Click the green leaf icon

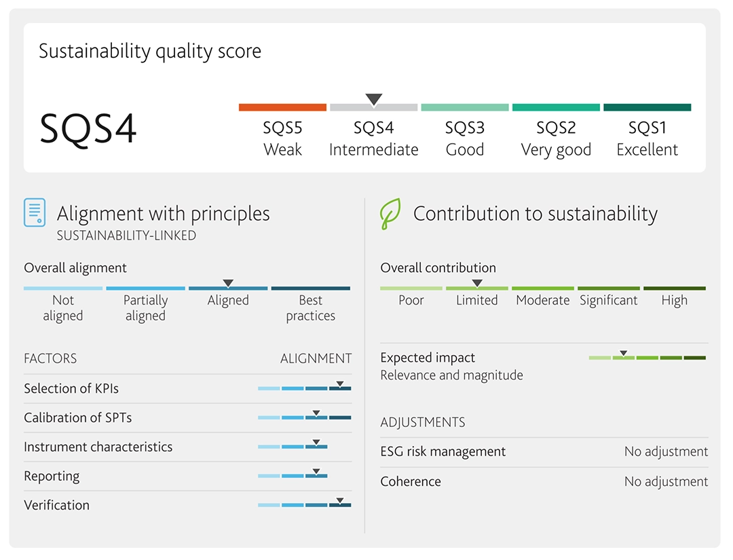[390, 213]
